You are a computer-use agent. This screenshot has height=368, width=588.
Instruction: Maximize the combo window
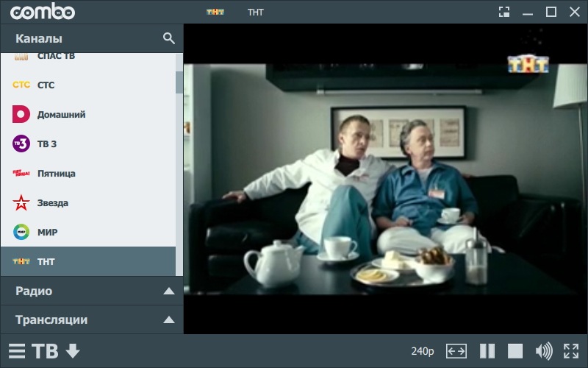(x=551, y=12)
